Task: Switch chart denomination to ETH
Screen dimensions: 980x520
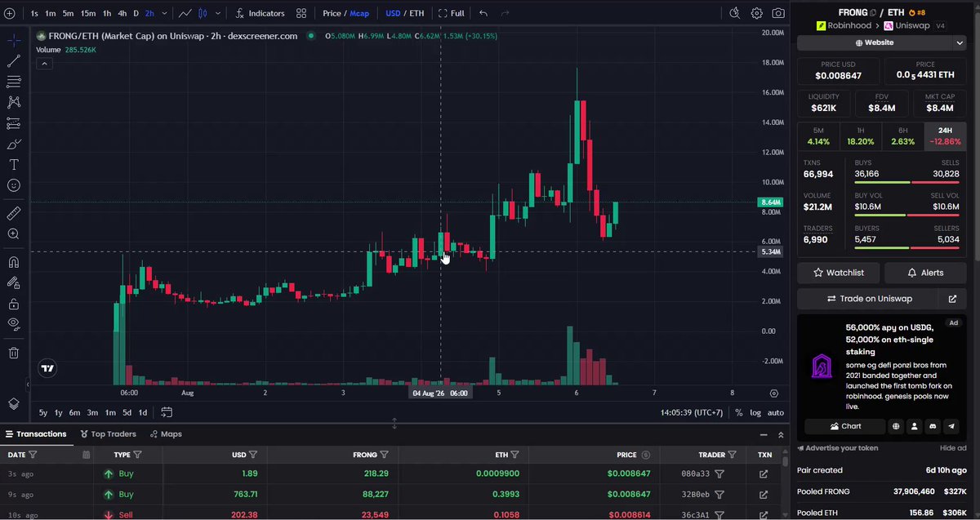Action: point(416,13)
